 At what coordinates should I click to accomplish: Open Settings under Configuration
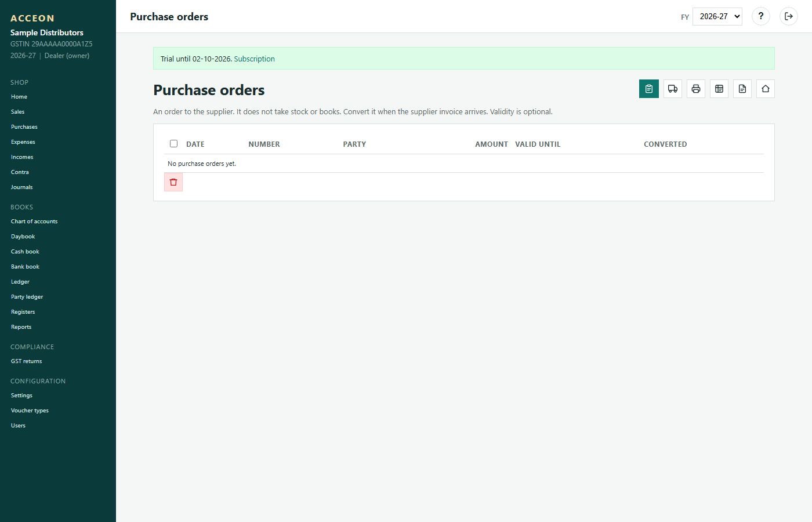[x=21, y=396]
